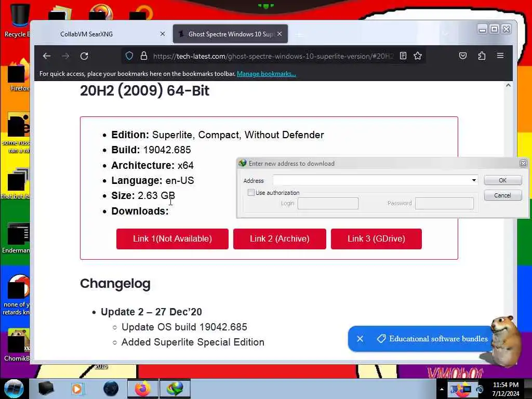Reload the current page
The height and width of the screenshot is (399, 532).
coord(84,56)
